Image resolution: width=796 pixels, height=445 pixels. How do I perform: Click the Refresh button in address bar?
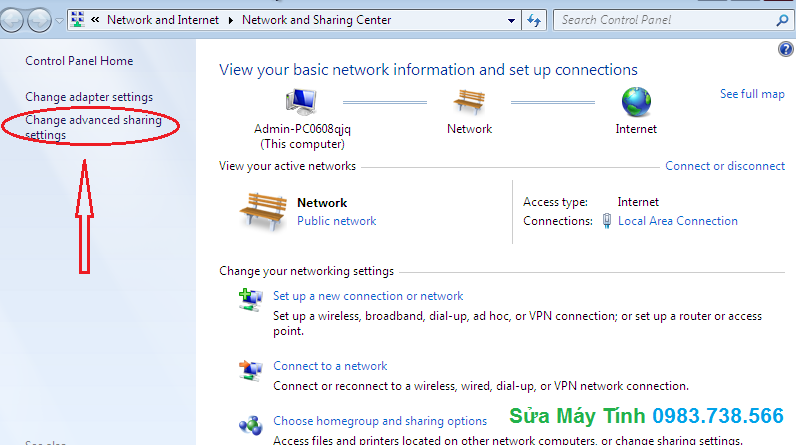click(534, 20)
